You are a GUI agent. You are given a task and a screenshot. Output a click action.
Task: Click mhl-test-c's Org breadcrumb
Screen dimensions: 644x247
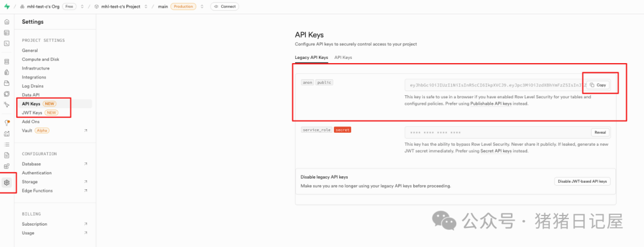[x=43, y=7]
